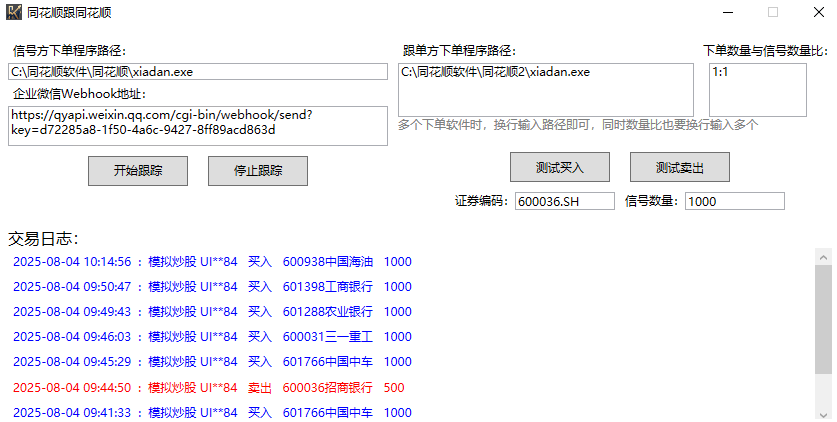Click the app icon in title bar
This screenshot has width=837, height=422.
click(x=14, y=12)
